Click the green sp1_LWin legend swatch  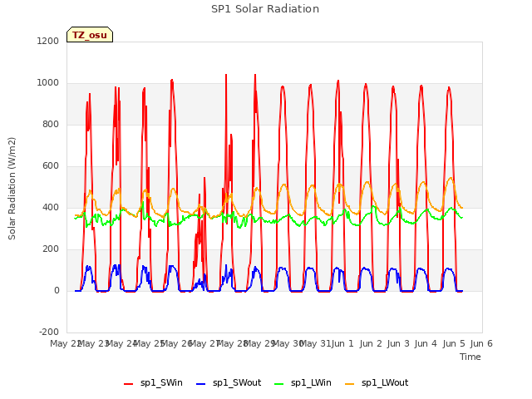279,384
